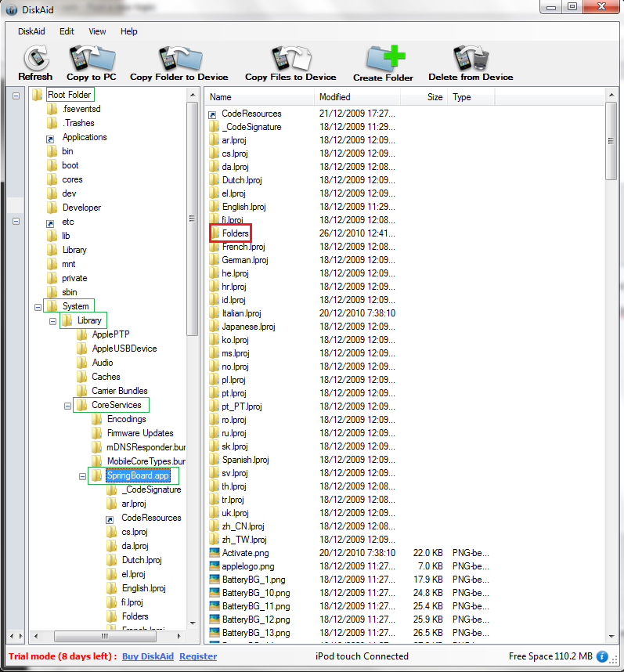This screenshot has height=672, width=624.
Task: Click the Buy DiskAid link
Action: (x=148, y=656)
